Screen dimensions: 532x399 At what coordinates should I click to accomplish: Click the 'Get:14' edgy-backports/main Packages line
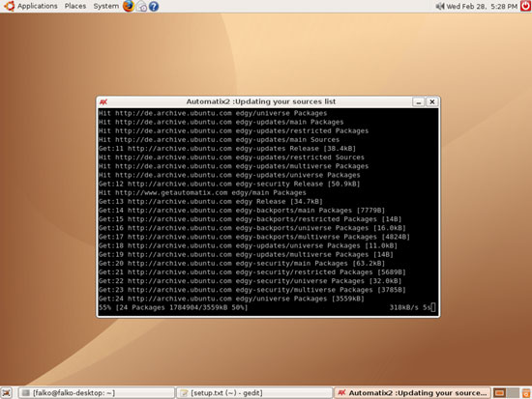tap(242, 211)
